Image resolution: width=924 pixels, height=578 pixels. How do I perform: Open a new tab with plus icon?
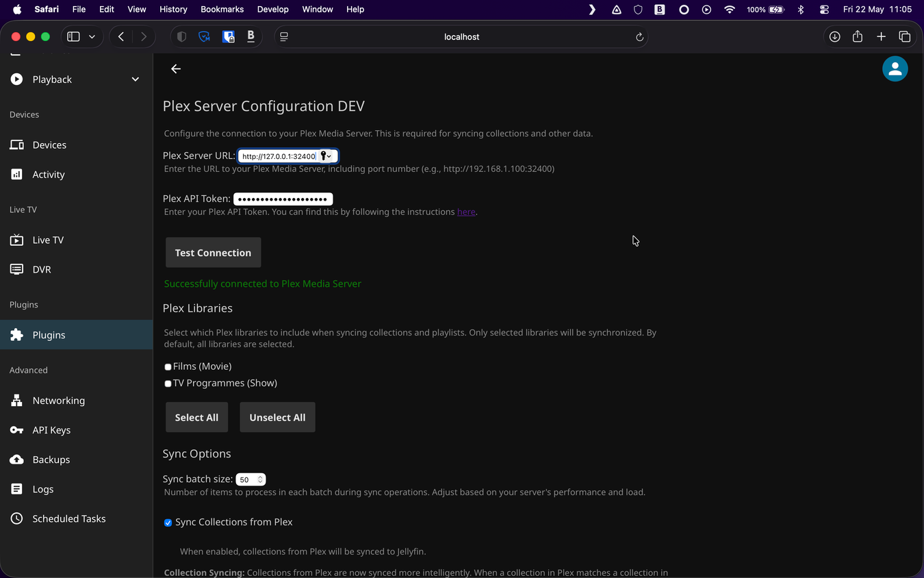tap(881, 37)
